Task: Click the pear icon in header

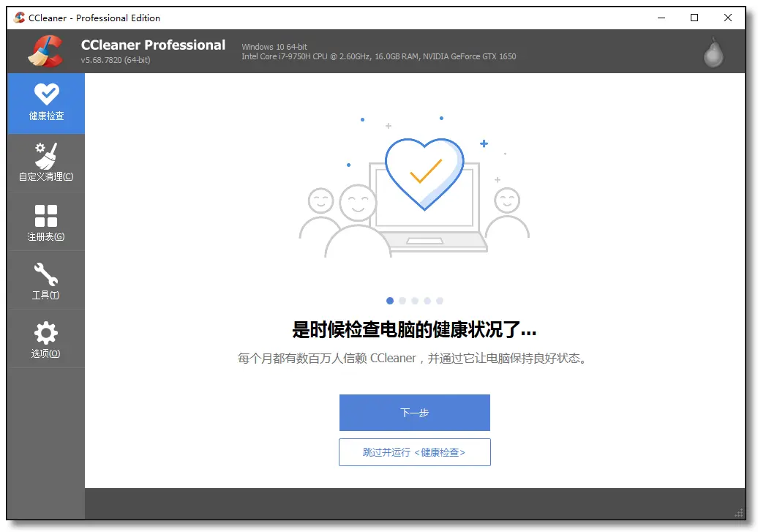Action: (x=713, y=52)
